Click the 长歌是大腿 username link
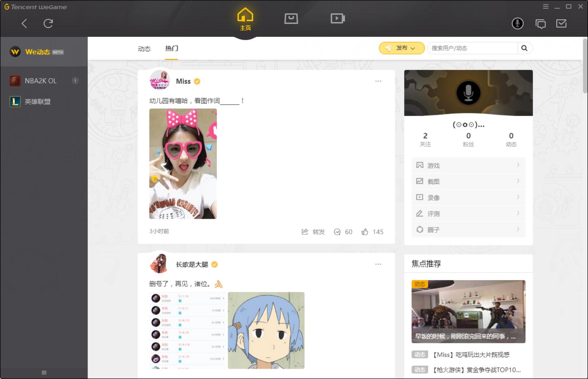The height and width of the screenshot is (379, 588). pyautogui.click(x=192, y=265)
